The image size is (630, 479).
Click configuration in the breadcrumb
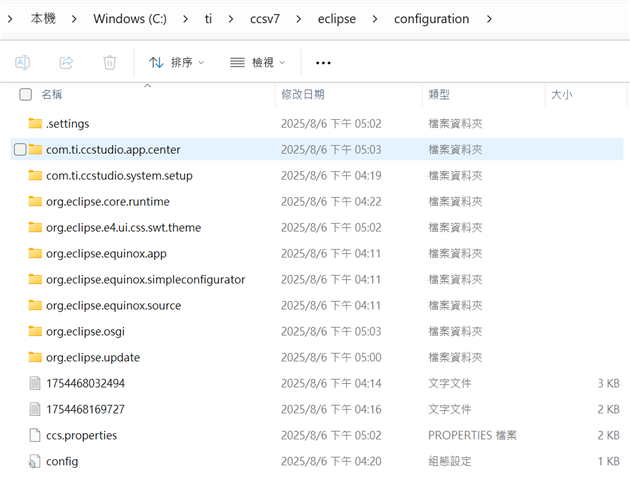pos(432,18)
